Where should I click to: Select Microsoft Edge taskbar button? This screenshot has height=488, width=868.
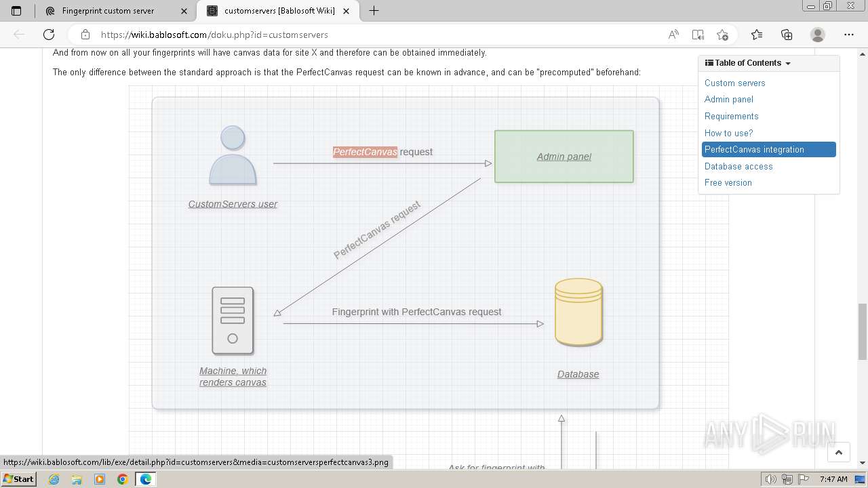click(145, 479)
